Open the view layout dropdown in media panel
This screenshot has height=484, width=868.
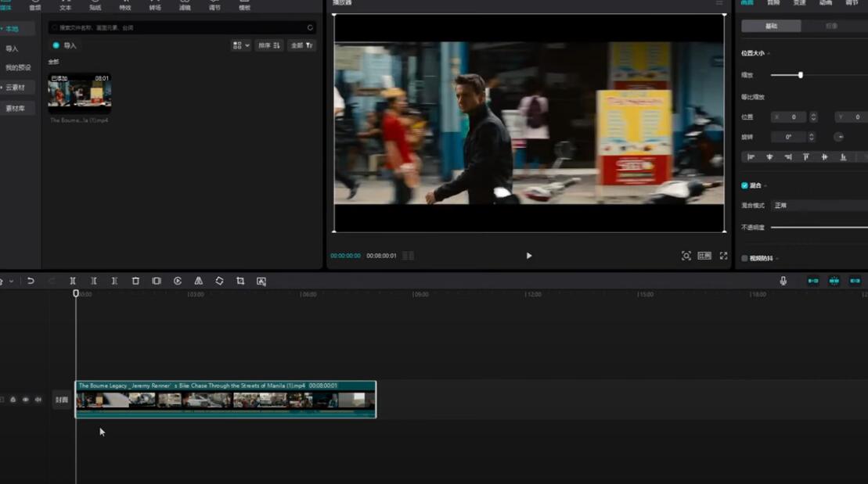tap(241, 45)
